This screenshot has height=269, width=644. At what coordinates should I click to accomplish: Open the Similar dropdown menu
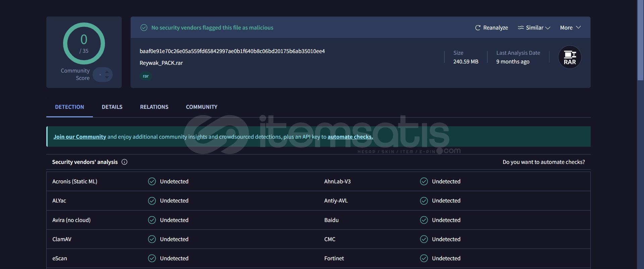(534, 28)
